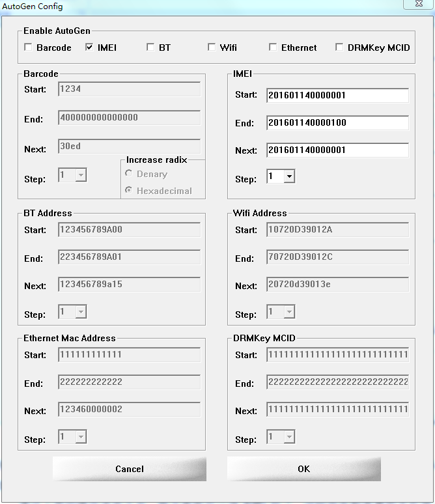Click the Wifi Address group label
The height and width of the screenshot is (504, 435).
click(x=260, y=213)
